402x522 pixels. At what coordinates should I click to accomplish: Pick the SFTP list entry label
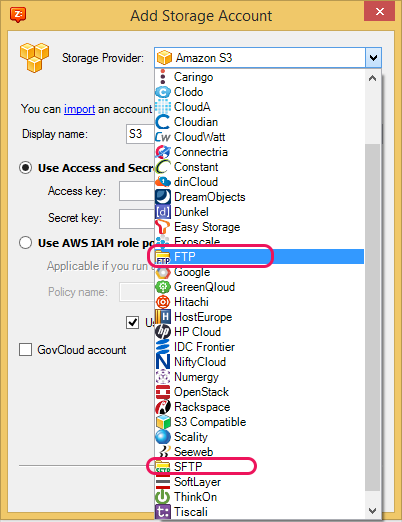click(x=188, y=467)
